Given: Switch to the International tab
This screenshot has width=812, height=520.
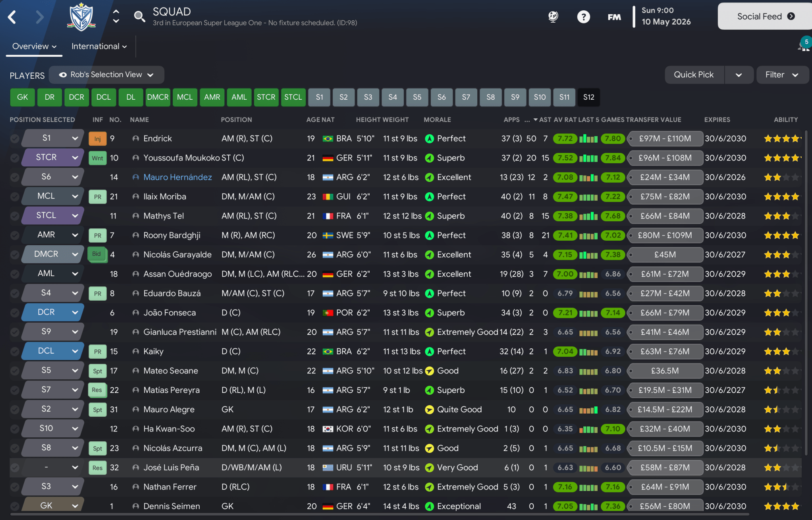Looking at the screenshot, I should coord(96,46).
